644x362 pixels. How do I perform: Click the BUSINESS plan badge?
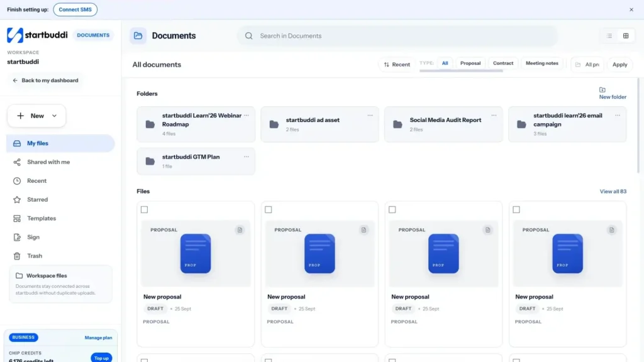23,337
